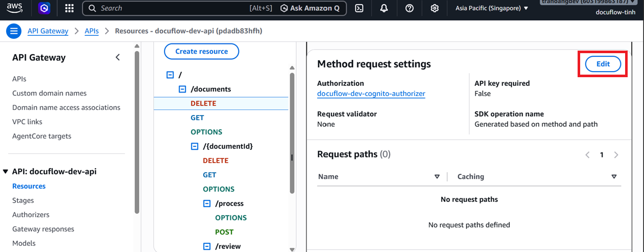
Task: Click the Caching column header
Action: 471,176
